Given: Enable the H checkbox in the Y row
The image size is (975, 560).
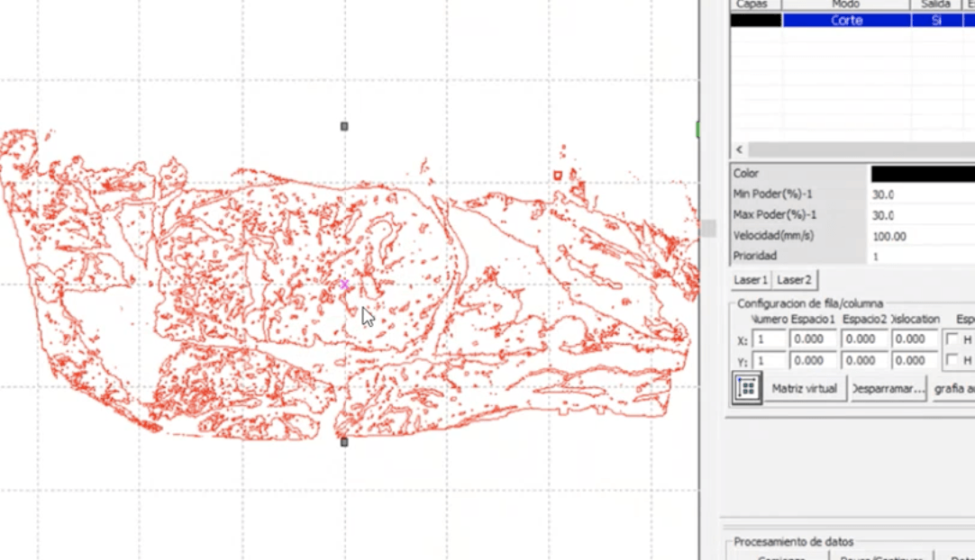Looking at the screenshot, I should click(x=952, y=360).
